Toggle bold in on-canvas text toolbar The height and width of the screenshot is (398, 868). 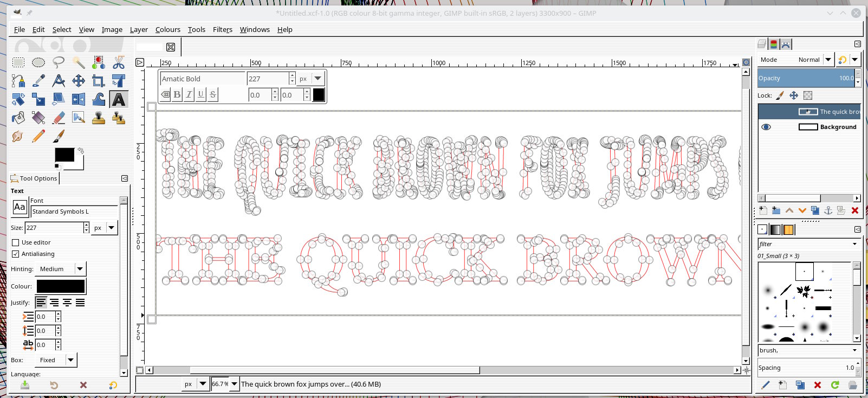pyautogui.click(x=177, y=94)
